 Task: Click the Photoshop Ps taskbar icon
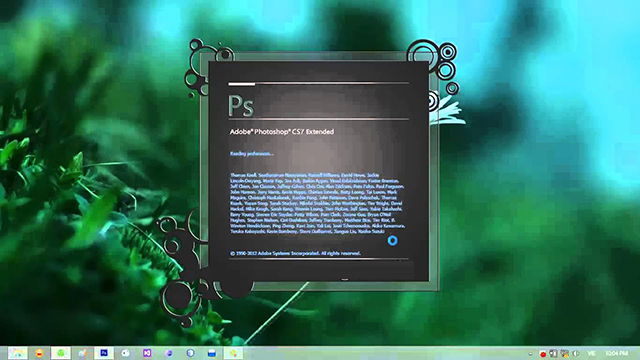[x=104, y=353]
